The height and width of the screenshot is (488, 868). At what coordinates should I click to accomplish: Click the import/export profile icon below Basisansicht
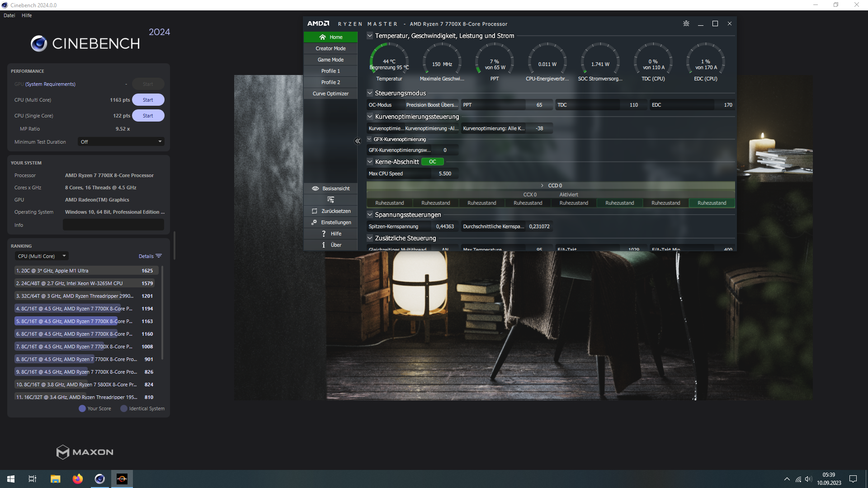(x=330, y=200)
